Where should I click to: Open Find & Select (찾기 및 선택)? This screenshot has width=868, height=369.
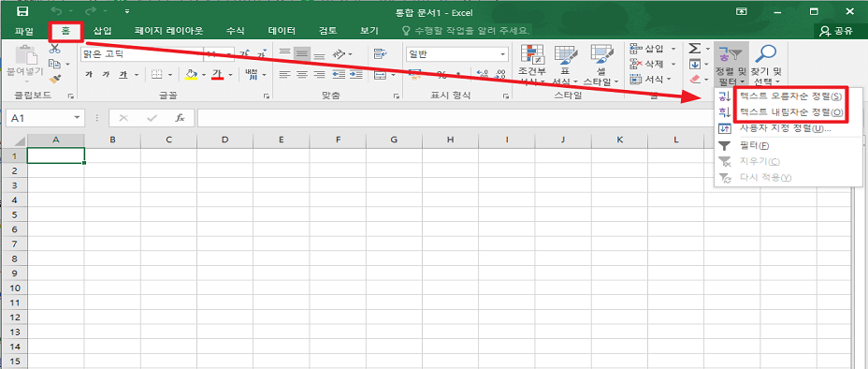coord(767,66)
